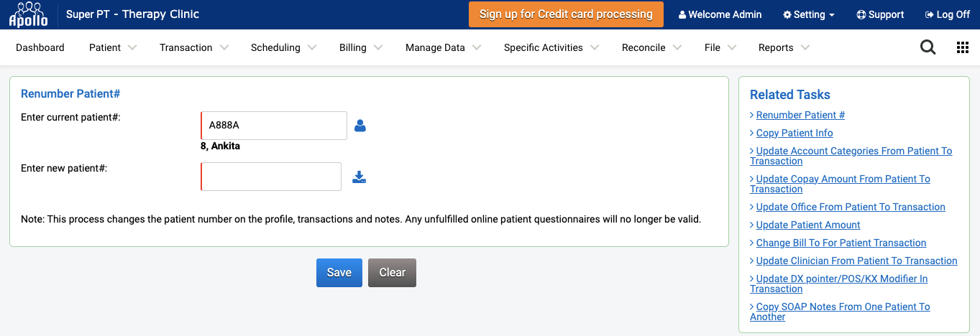
Task: Click Welcome Admin user icon
Action: [x=682, y=14]
